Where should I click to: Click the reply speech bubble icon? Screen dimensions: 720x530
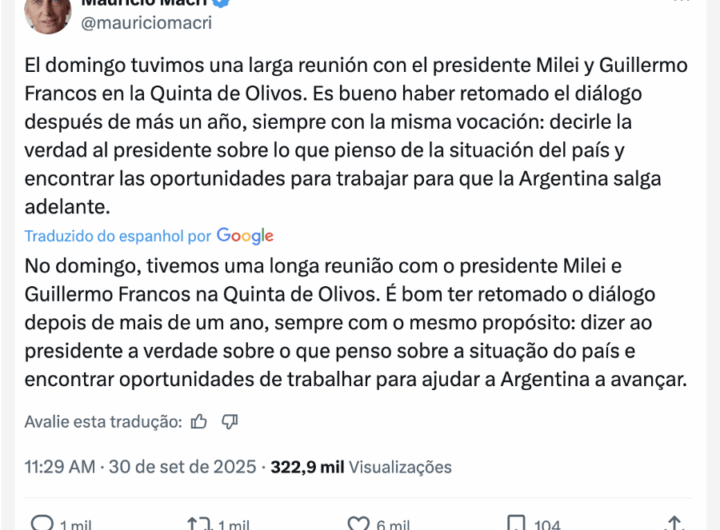(43, 523)
